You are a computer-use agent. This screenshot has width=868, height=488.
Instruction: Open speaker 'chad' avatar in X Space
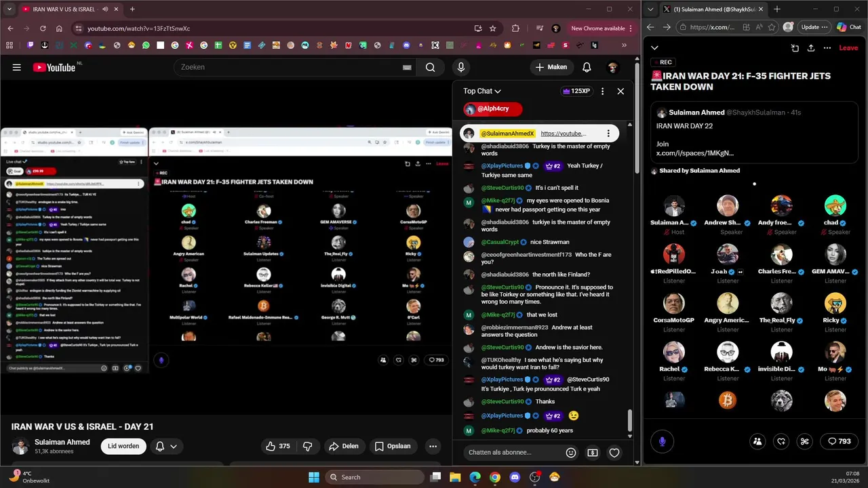(x=835, y=205)
